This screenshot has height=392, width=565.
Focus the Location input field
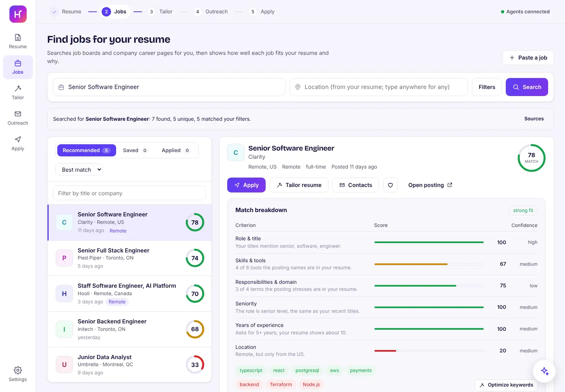tap(379, 87)
